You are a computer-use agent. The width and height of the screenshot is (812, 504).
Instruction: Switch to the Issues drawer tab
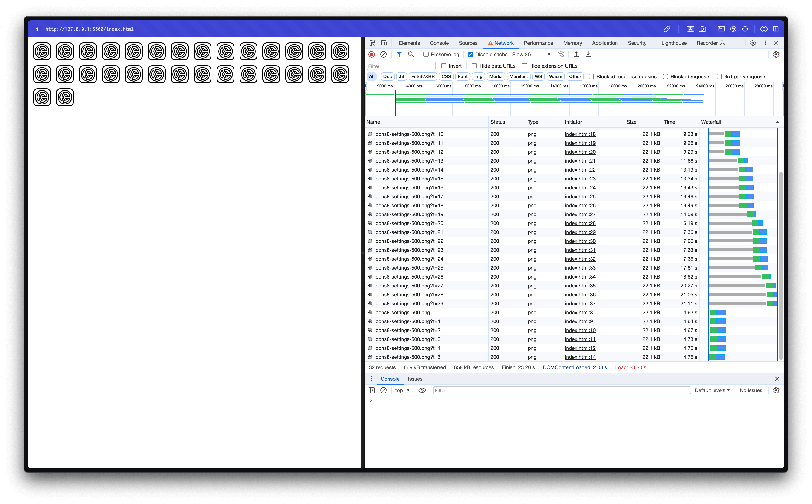click(415, 379)
